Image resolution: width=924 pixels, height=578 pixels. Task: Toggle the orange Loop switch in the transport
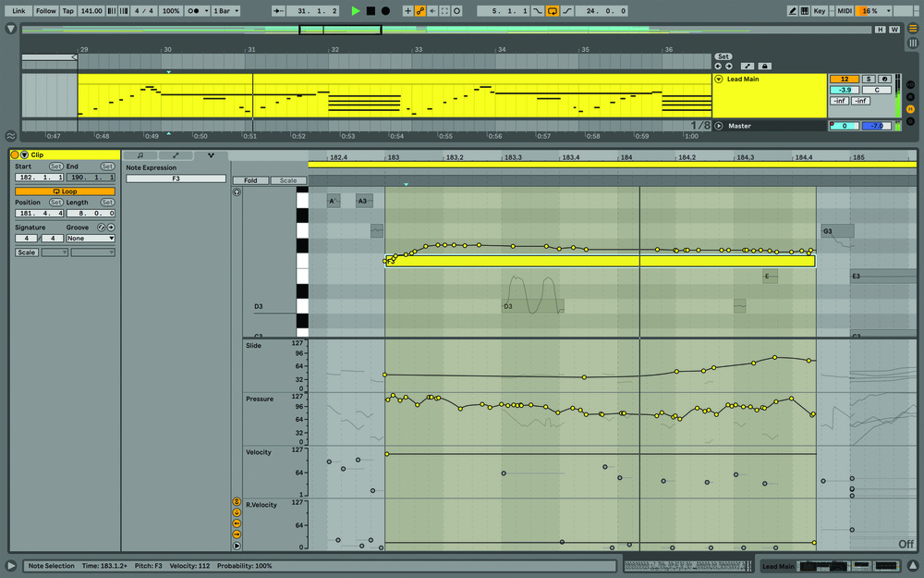coord(553,10)
